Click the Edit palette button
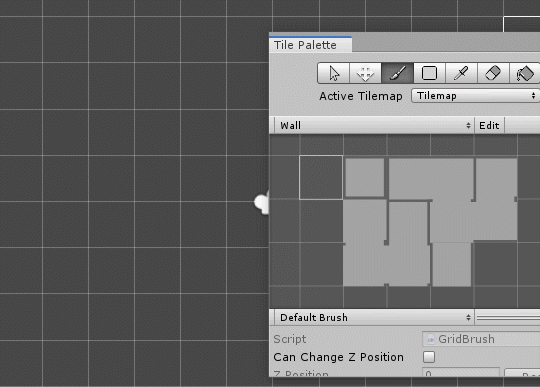 click(489, 125)
